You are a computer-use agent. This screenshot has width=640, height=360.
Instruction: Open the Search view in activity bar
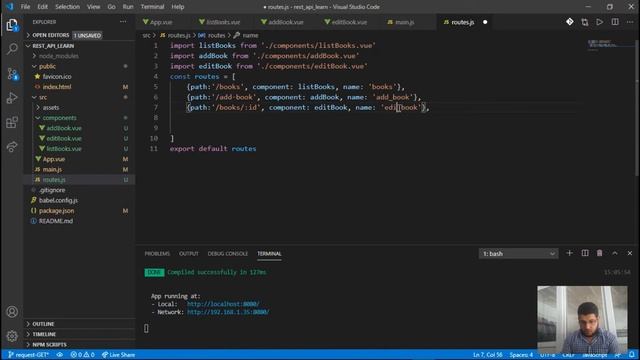coord(12,49)
